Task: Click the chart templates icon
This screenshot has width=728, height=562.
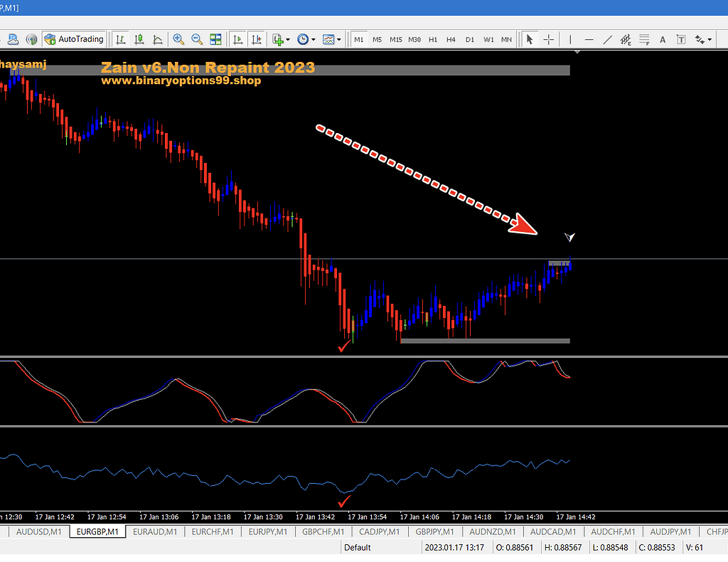Action: (328, 39)
